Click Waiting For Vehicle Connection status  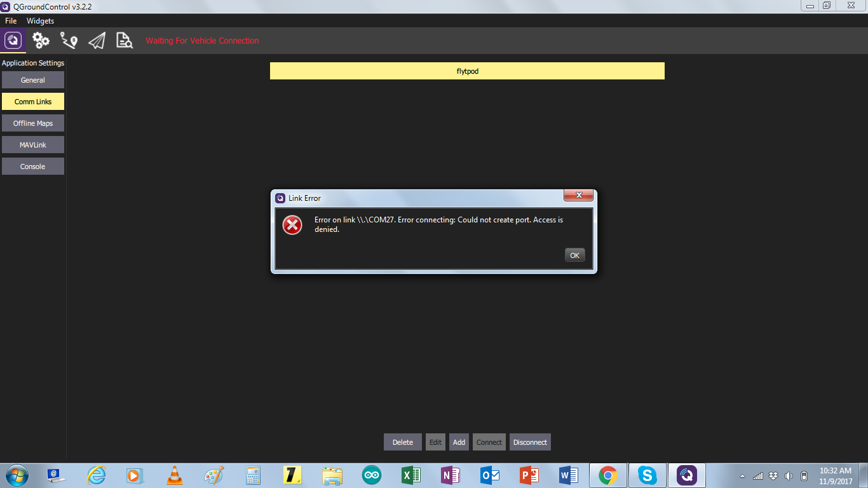202,41
